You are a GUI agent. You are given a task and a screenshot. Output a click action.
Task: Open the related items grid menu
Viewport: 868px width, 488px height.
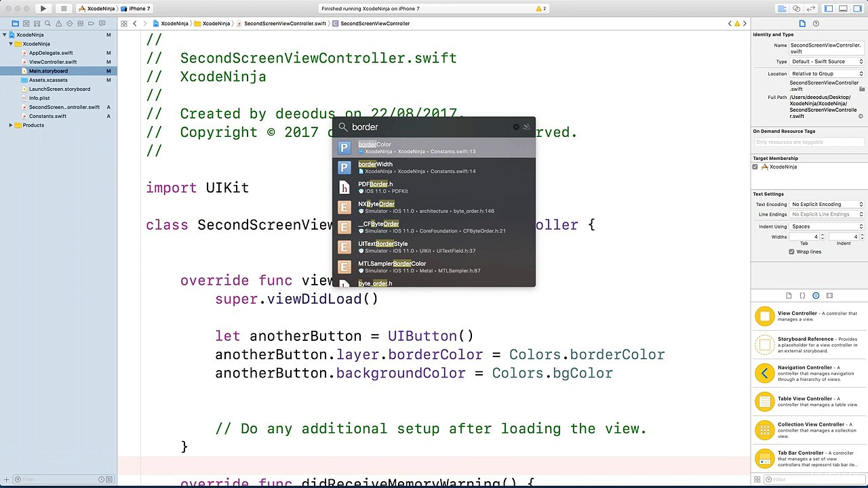point(124,24)
